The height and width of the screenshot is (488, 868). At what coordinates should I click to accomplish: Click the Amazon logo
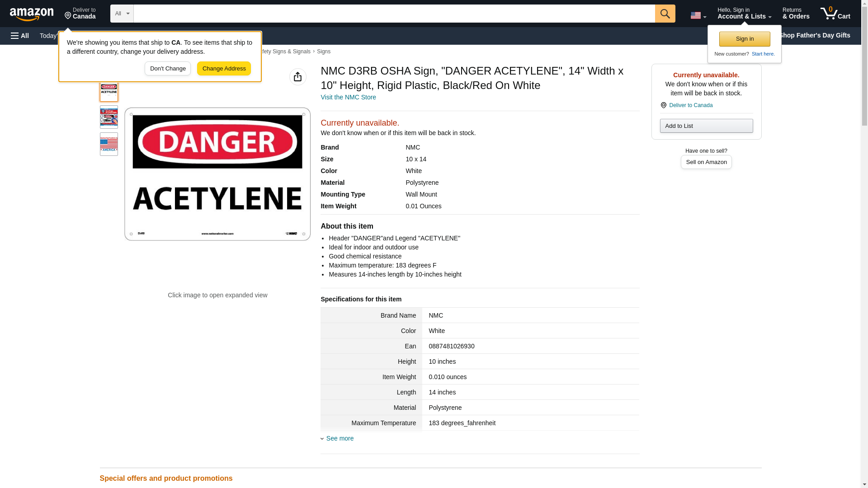(x=32, y=14)
